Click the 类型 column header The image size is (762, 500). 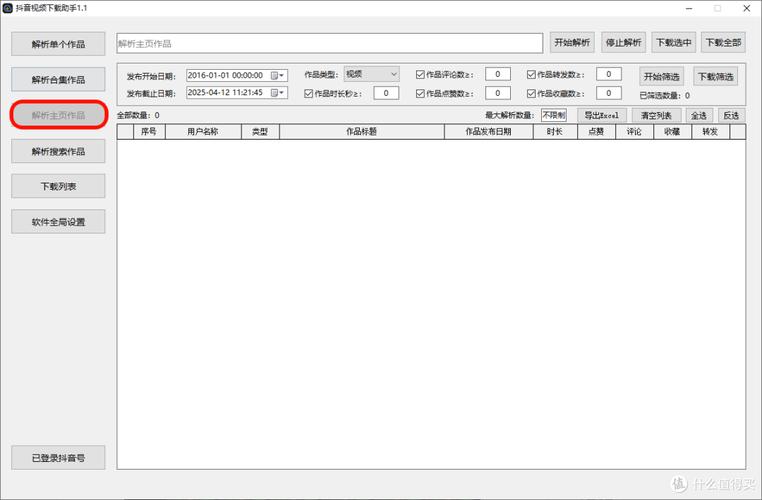(x=260, y=132)
